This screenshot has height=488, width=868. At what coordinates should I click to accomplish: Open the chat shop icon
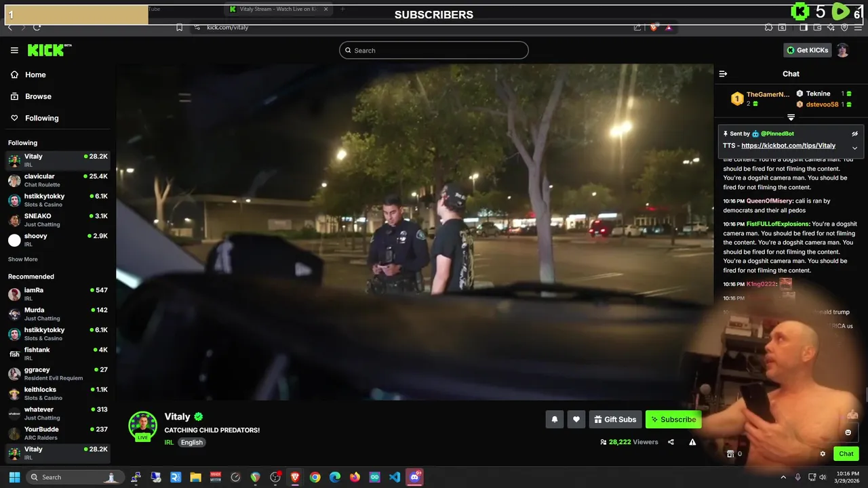pyautogui.click(x=730, y=454)
